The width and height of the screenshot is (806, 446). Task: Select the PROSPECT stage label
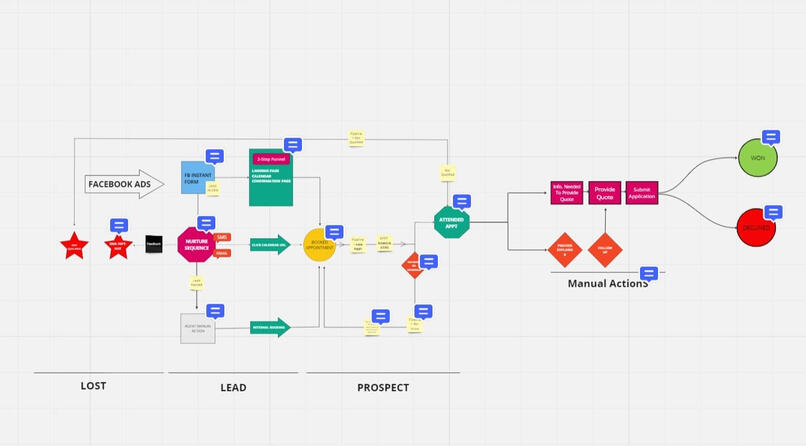[x=383, y=387]
